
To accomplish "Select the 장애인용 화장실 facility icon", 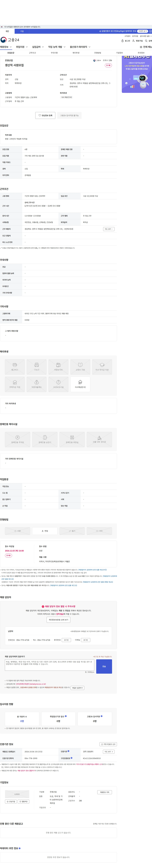I will [x=72, y=439].
